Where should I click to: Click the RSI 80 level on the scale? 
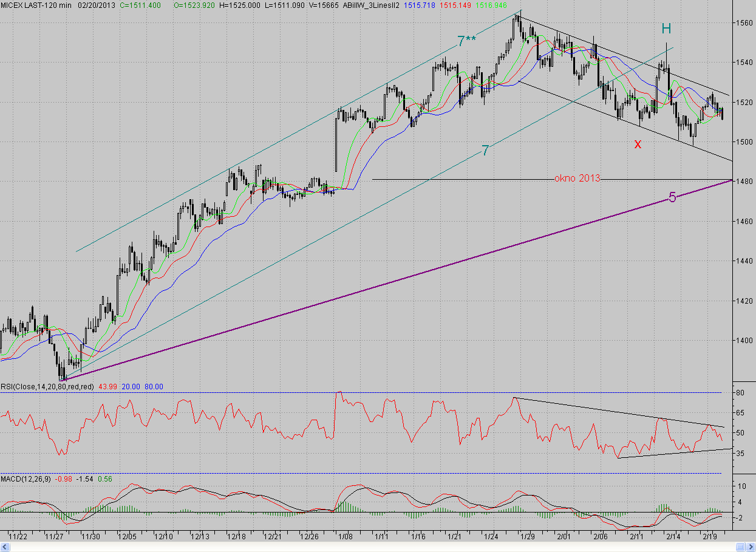[x=740, y=393]
